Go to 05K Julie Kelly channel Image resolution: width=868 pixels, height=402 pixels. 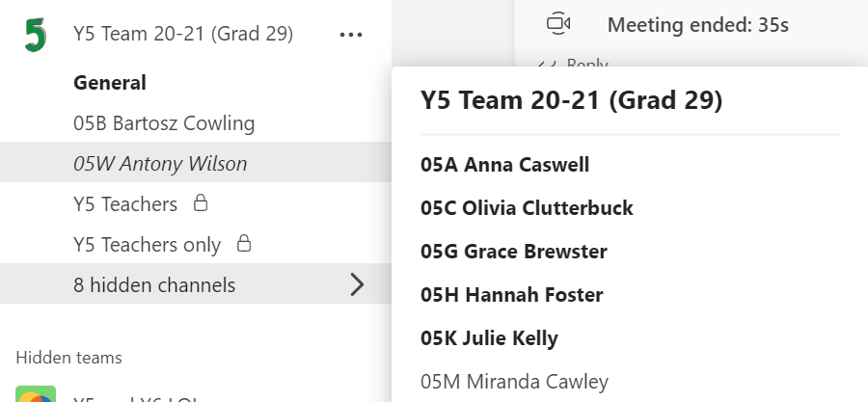click(489, 338)
